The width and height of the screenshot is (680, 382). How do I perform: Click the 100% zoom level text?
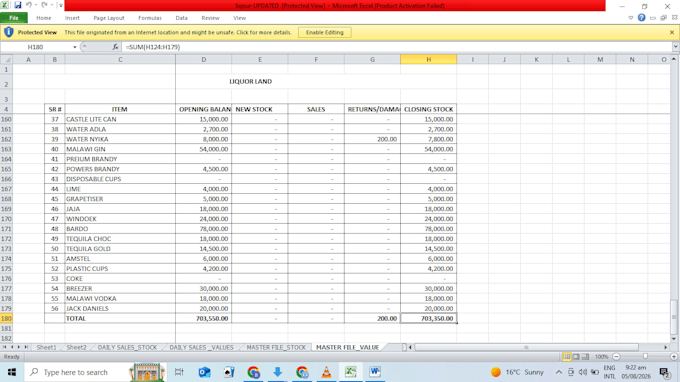pos(602,357)
